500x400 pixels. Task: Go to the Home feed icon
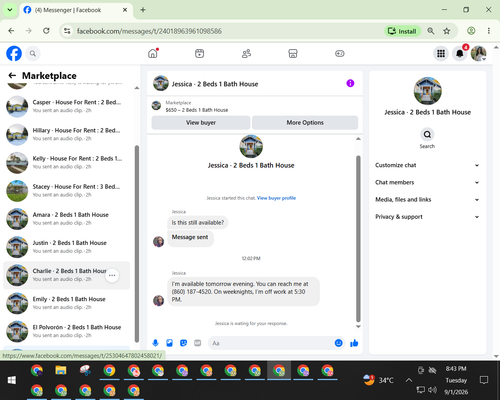(x=153, y=53)
